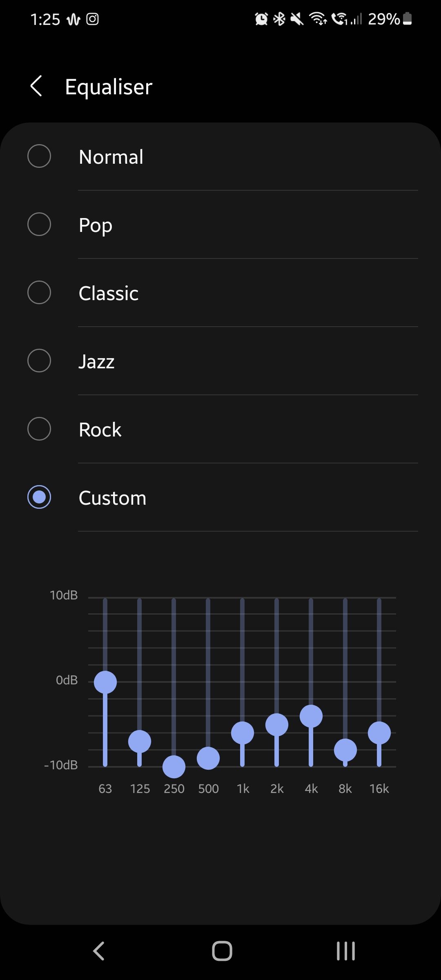Select the Normal equaliser preset
The height and width of the screenshot is (980, 441).
click(39, 156)
